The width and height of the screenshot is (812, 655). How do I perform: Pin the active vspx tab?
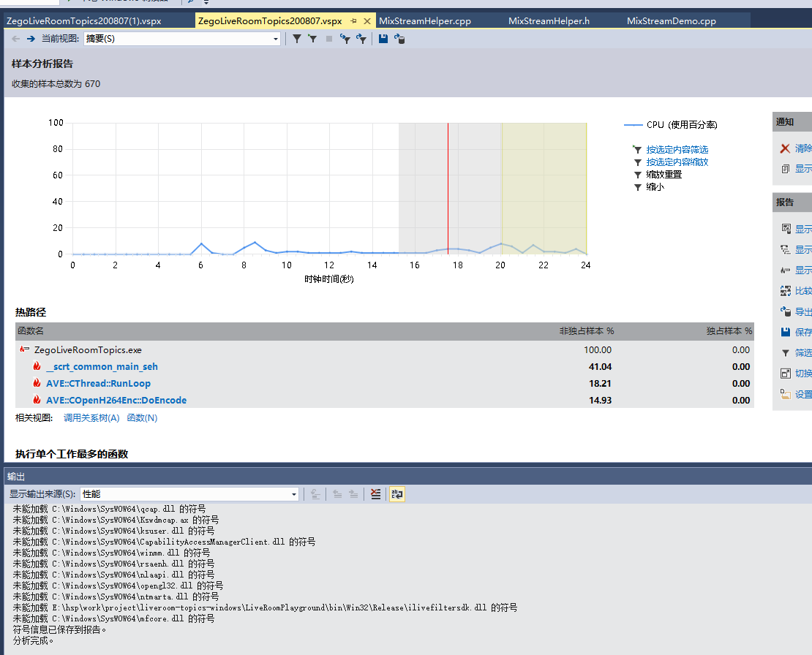click(354, 21)
